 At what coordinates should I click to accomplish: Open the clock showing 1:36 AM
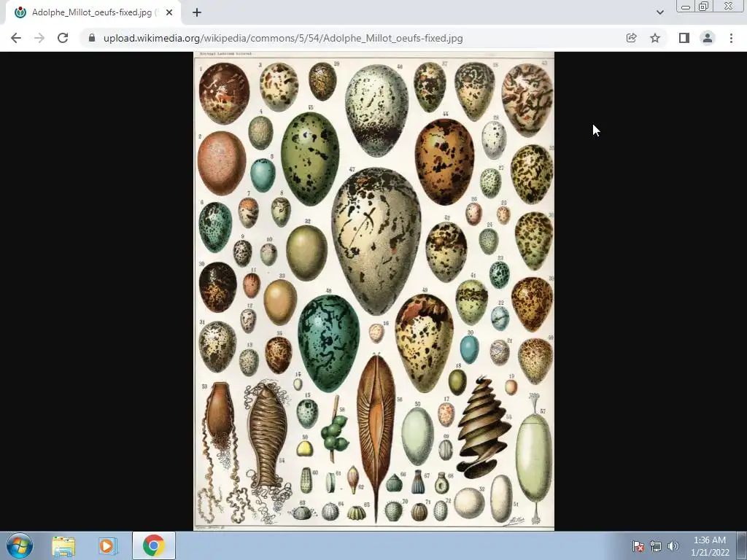coord(710,546)
